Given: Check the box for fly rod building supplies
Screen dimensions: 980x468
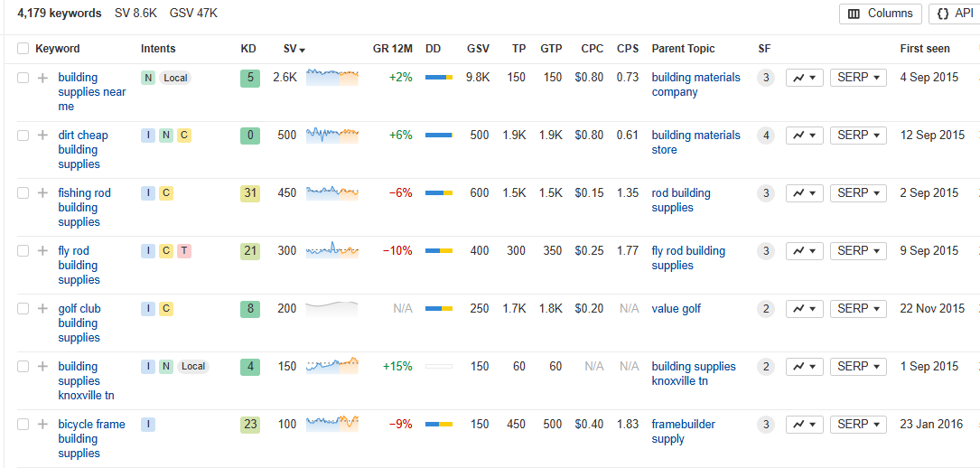Looking at the screenshot, I should pos(23,250).
